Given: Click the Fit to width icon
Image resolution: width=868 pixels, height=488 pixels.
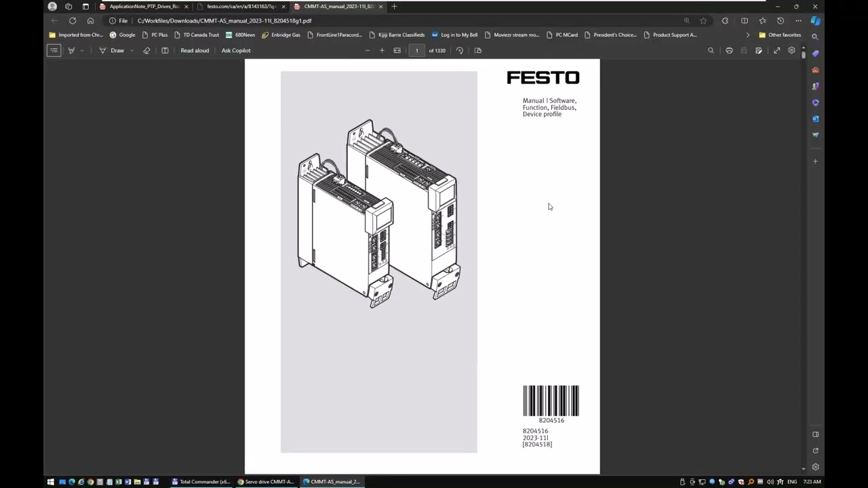Looking at the screenshot, I should click(x=397, y=50).
